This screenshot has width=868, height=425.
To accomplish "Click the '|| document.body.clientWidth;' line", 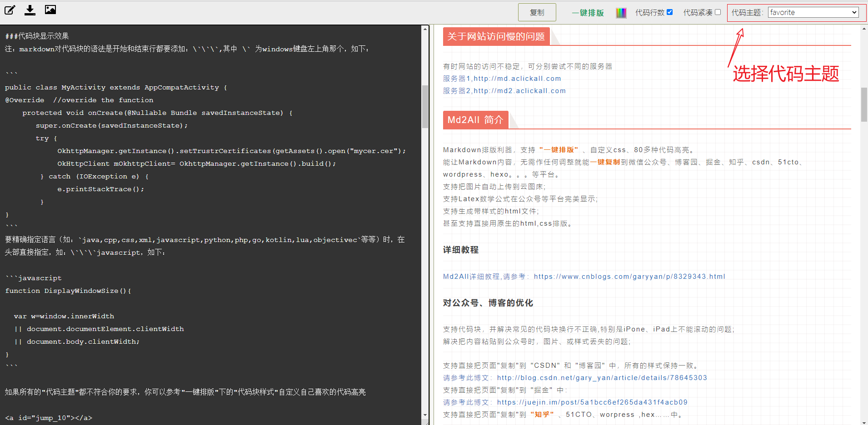I will tap(77, 341).
